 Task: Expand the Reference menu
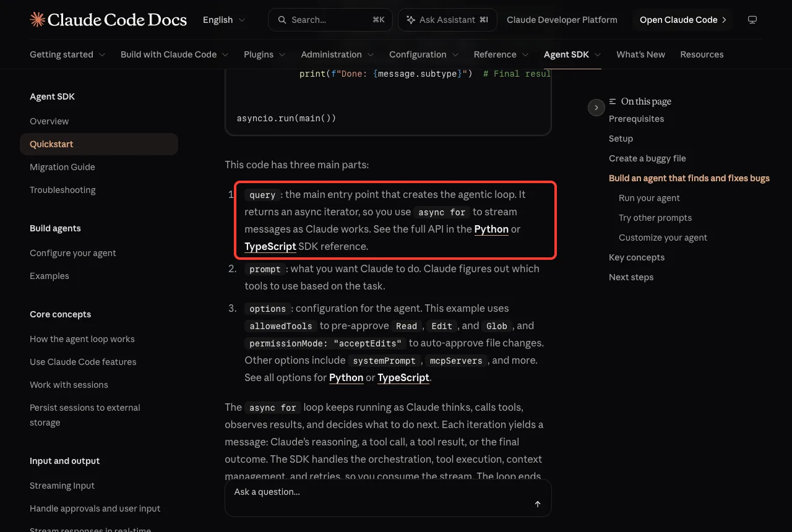pos(501,54)
